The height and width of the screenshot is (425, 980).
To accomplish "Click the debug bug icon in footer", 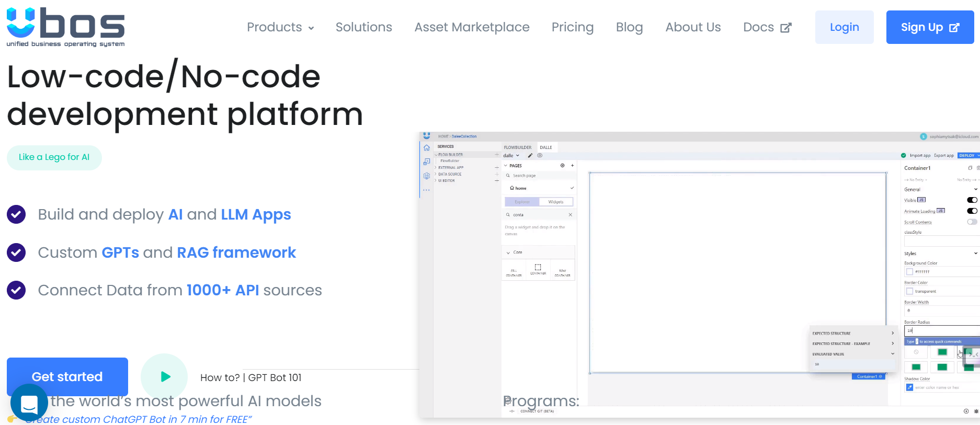I will 976,411.
